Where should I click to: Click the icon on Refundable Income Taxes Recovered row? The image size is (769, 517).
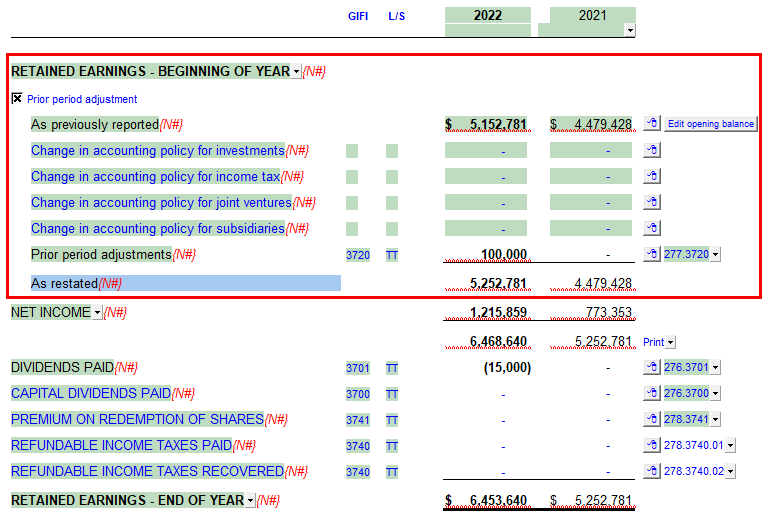tap(651, 471)
